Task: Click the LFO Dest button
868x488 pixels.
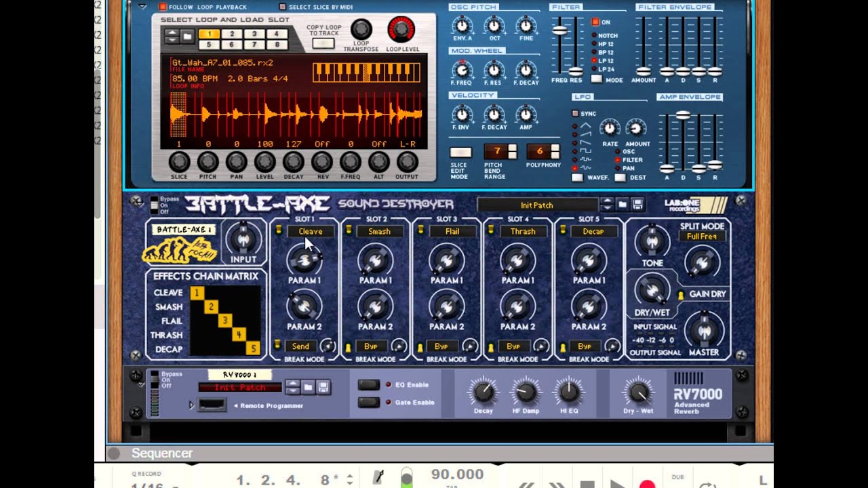Action: pos(620,178)
